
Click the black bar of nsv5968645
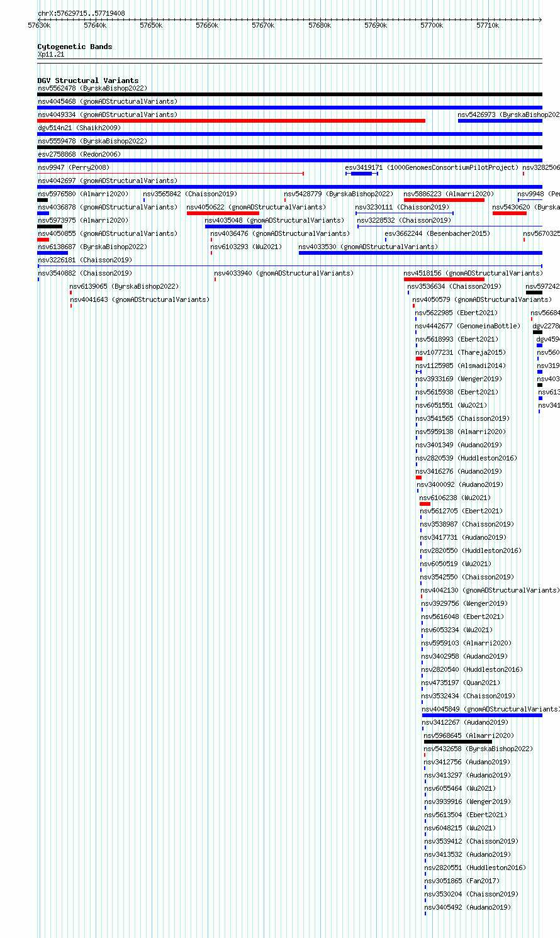pos(458,742)
